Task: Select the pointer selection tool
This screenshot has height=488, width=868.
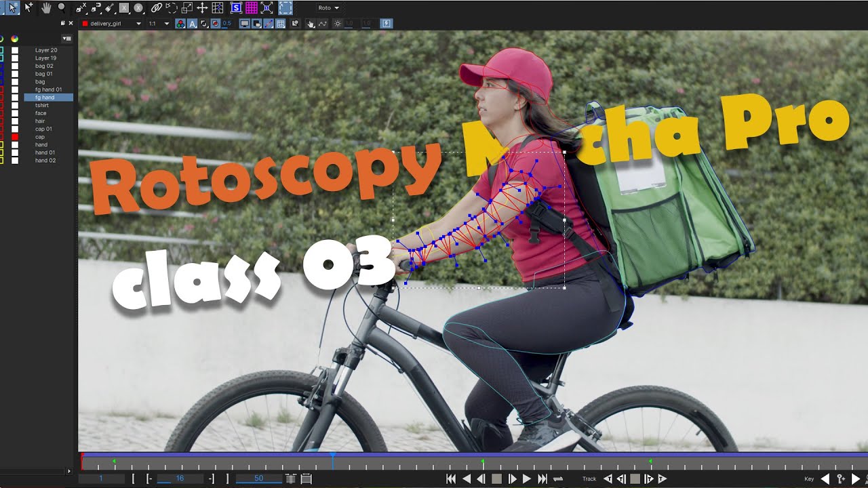Action: click(12, 8)
